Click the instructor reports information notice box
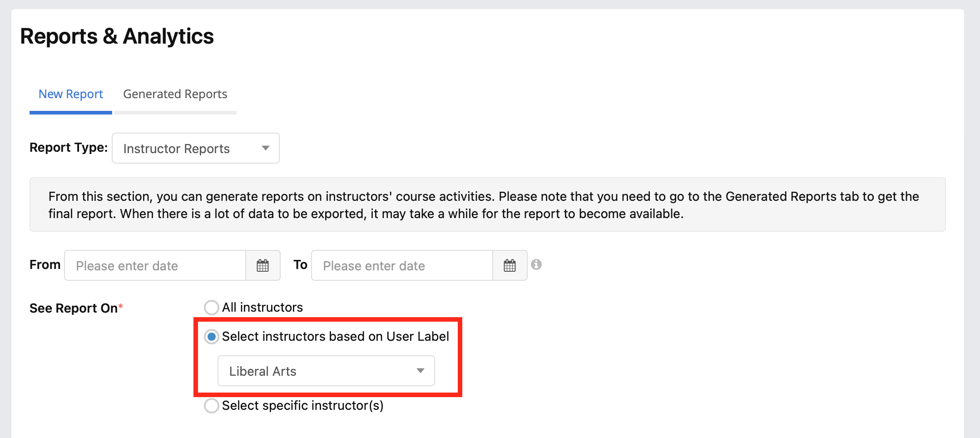Screen dimensions: 980x438 [488, 204]
